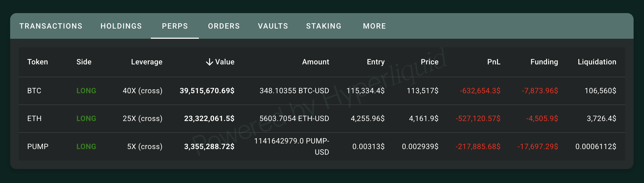Go to the Orders tab
The width and height of the screenshot is (644, 183).
pos(224,26)
